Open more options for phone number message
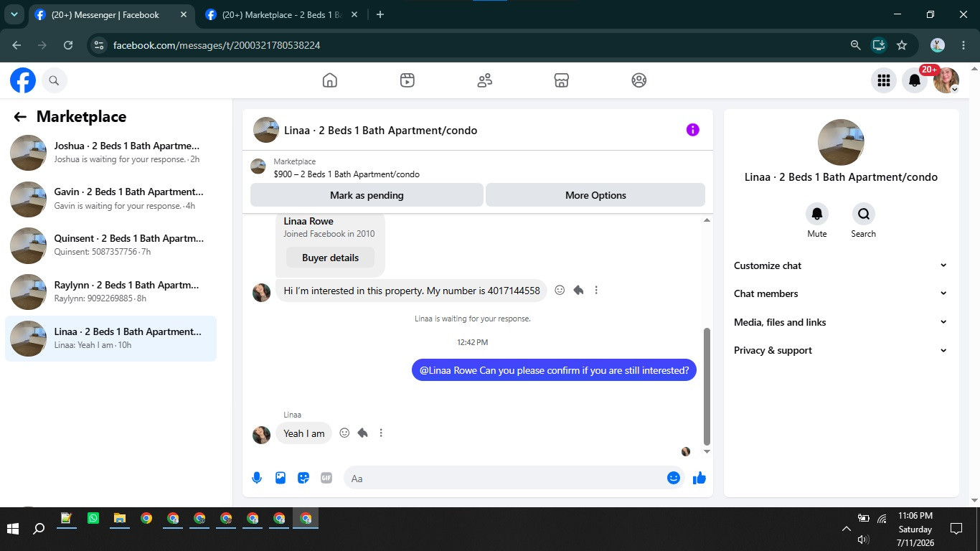Viewport: 980px width, 551px height. (596, 291)
